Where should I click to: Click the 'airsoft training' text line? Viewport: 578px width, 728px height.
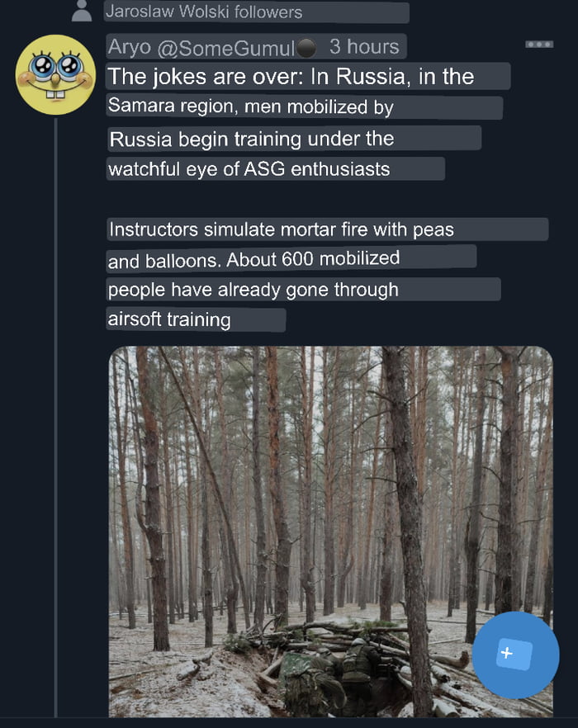169,319
